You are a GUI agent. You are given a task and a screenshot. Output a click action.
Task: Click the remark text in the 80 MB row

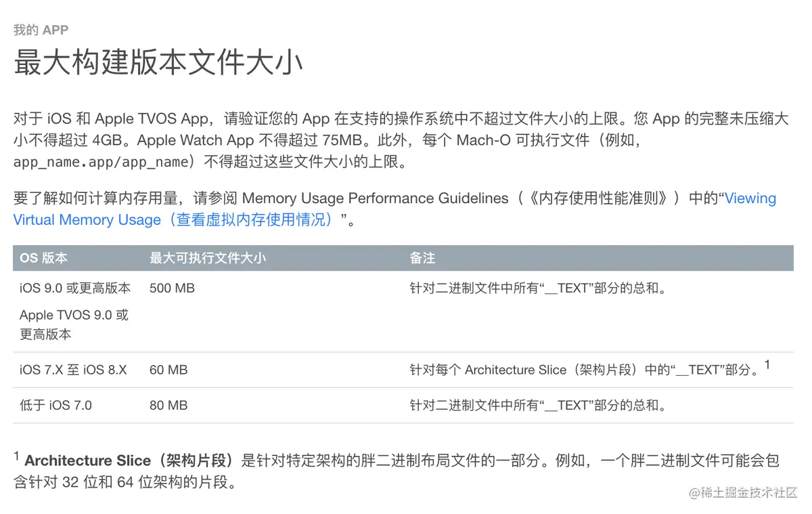point(538,405)
